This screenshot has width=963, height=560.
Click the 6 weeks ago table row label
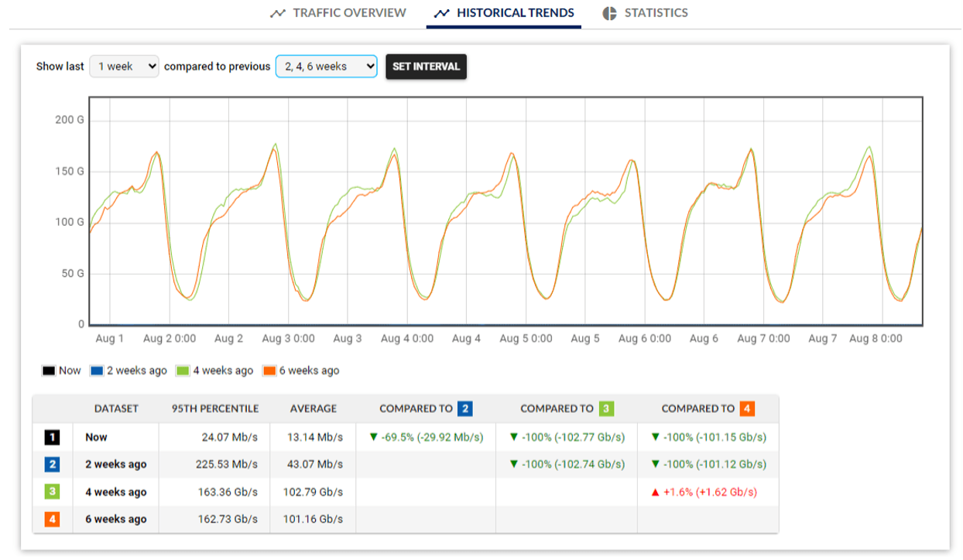coord(115,519)
